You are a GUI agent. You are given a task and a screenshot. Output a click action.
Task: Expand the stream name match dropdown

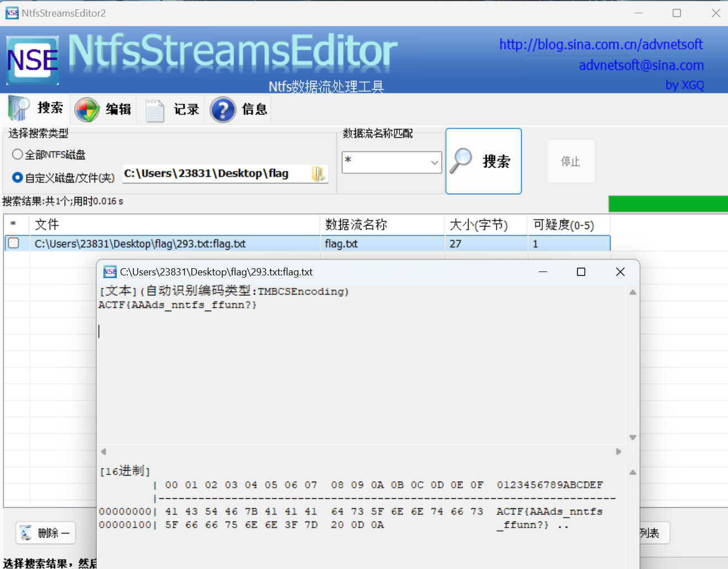tap(435, 163)
